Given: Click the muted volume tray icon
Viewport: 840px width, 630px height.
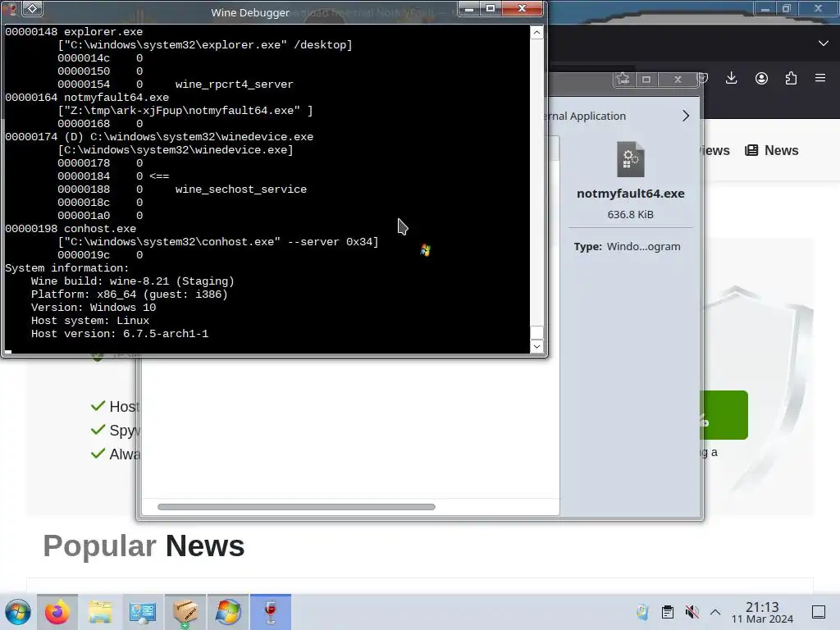Looking at the screenshot, I should click(692, 612).
